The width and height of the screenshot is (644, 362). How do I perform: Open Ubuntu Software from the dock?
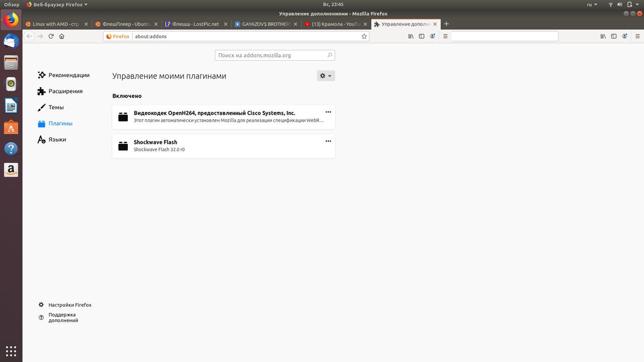coord(11,128)
